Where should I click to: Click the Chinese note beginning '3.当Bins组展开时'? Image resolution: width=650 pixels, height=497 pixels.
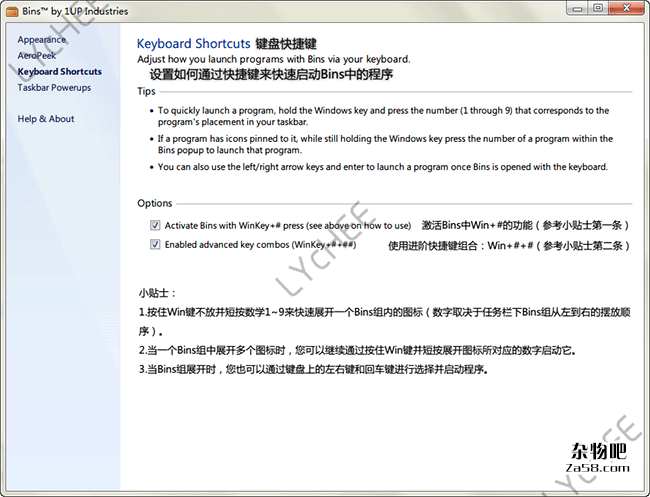coord(313,369)
